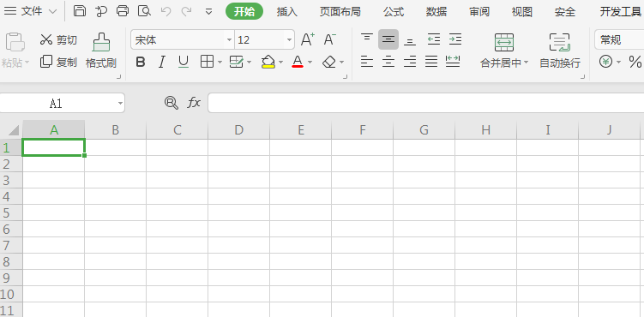Open the font name dropdown 宋体
Viewport: 644px width, 317px height.
[229, 40]
